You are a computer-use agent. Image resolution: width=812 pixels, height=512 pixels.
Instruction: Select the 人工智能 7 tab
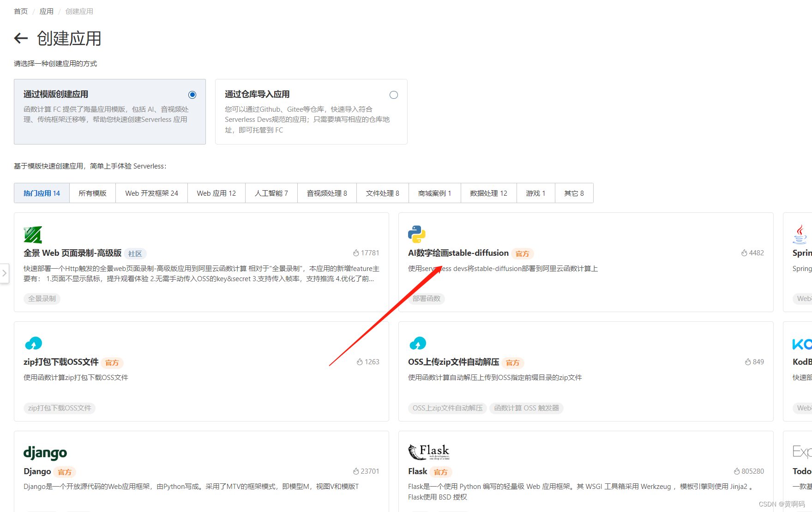pos(271,193)
